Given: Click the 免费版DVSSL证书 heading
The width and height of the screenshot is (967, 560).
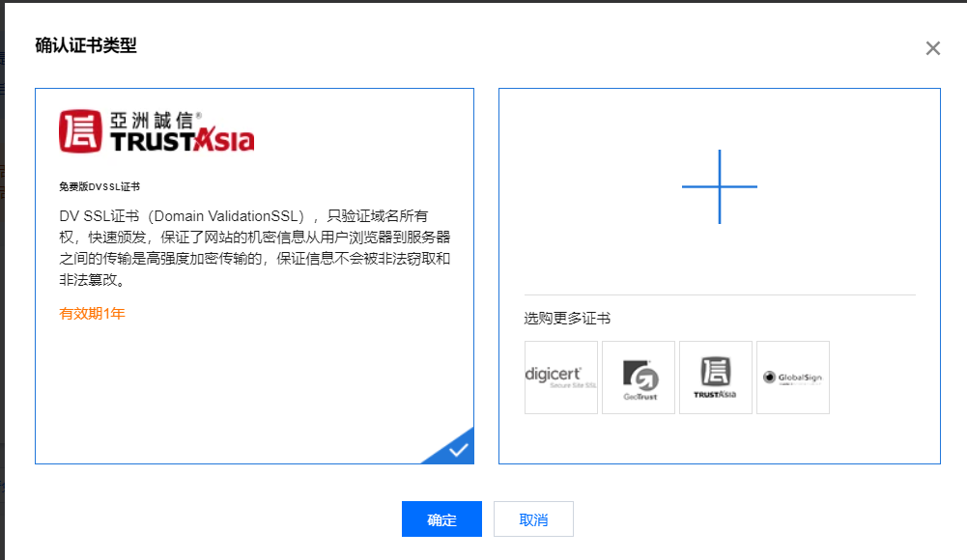Looking at the screenshot, I should pos(100,186).
